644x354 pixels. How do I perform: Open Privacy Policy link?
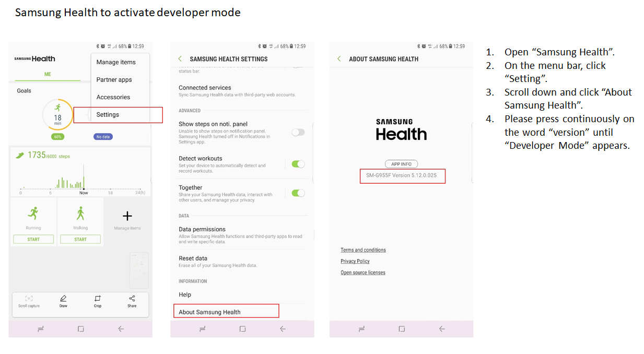tap(355, 261)
